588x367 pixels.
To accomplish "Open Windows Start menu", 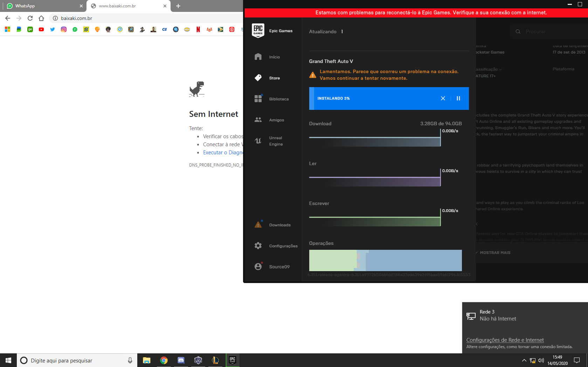I will pos(8,360).
